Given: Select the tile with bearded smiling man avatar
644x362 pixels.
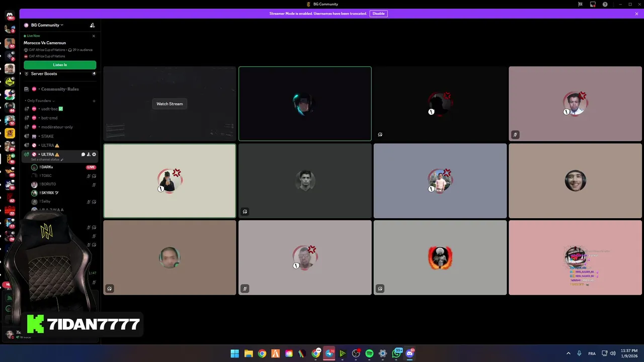Looking at the screenshot, I should 575,181.
